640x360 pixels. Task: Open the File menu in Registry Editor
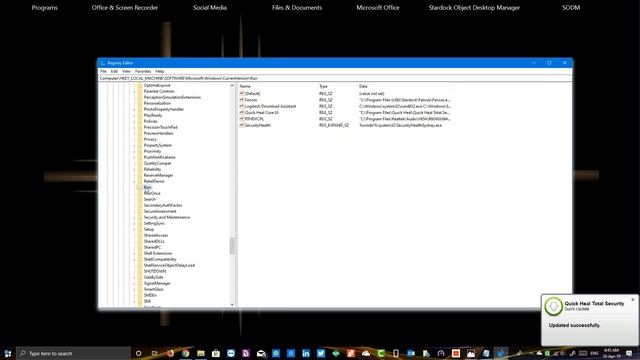pos(103,71)
